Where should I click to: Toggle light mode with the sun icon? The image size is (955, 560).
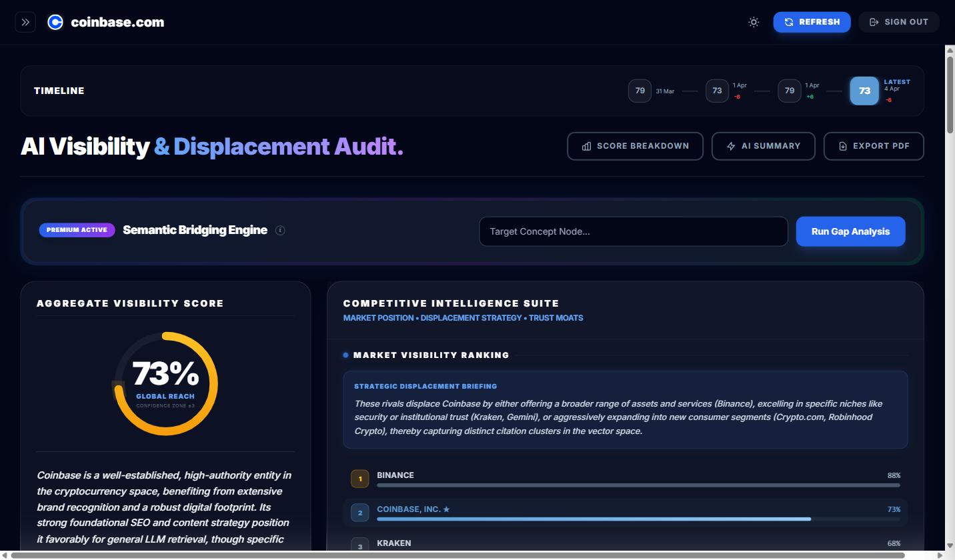(754, 22)
